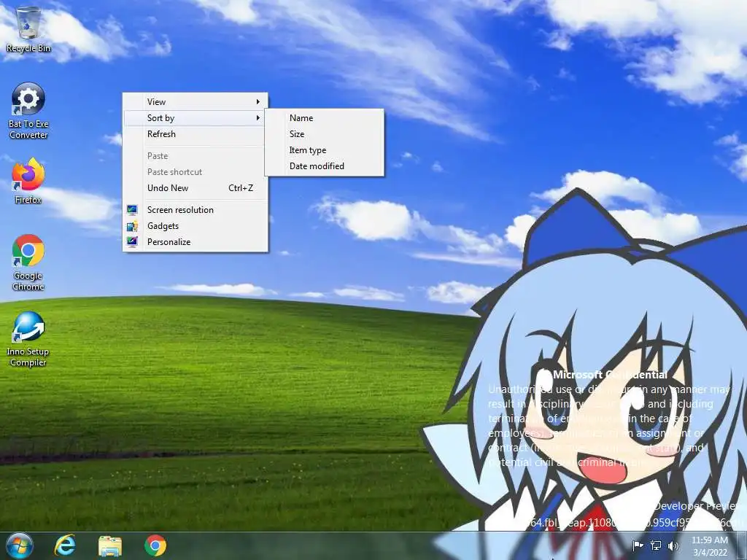Sort desktop icons by Date modified
This screenshot has width=747, height=560.
tap(324, 166)
